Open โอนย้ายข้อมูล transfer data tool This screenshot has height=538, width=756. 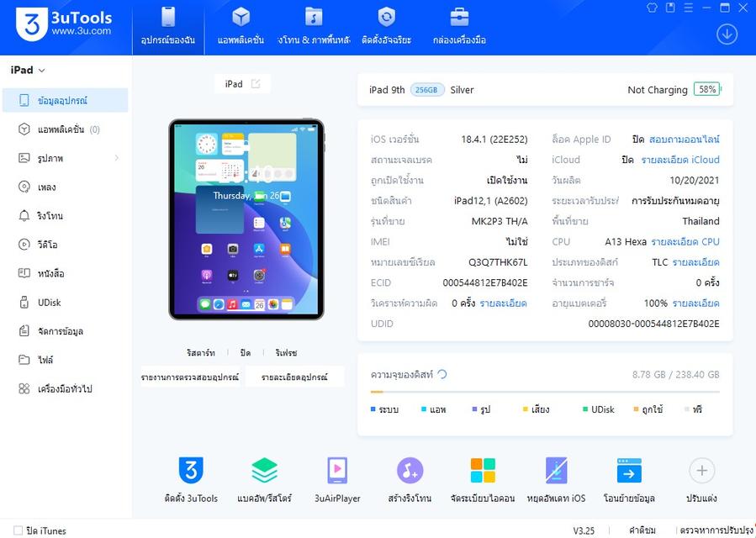(x=629, y=470)
